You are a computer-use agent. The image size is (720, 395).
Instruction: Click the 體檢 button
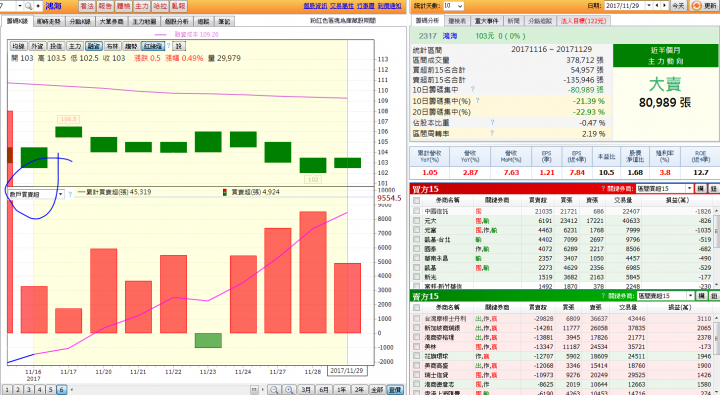pyautogui.click(x=123, y=6)
